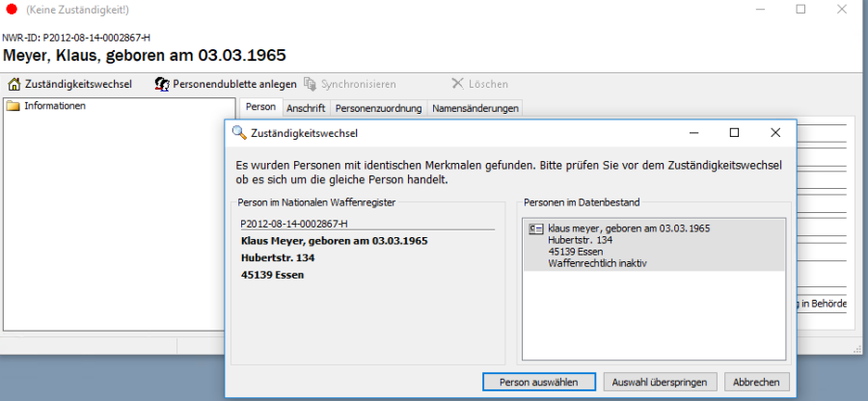The width and height of the screenshot is (868, 401).
Task: Click the house icon for Zuständigkeitswechsel
Action: point(14,84)
